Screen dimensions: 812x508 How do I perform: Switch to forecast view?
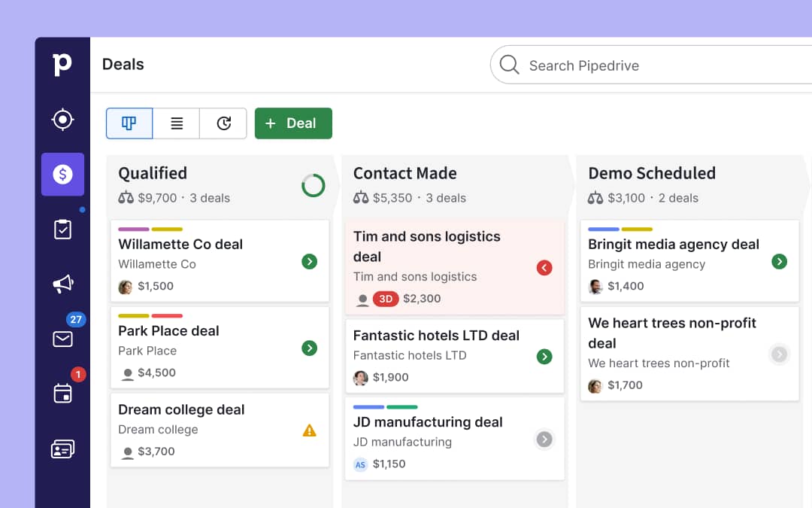tap(223, 123)
